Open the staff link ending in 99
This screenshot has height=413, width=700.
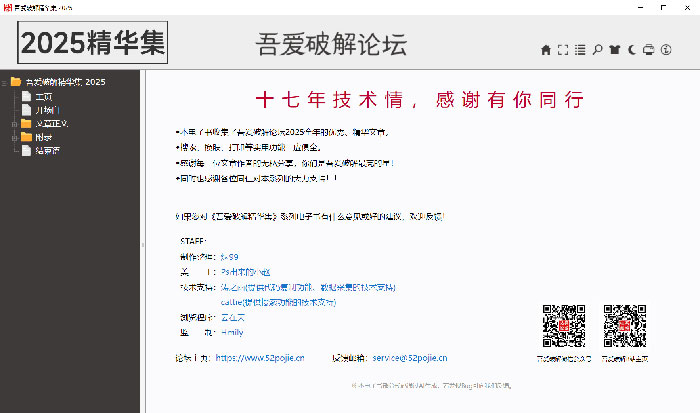[229, 257]
